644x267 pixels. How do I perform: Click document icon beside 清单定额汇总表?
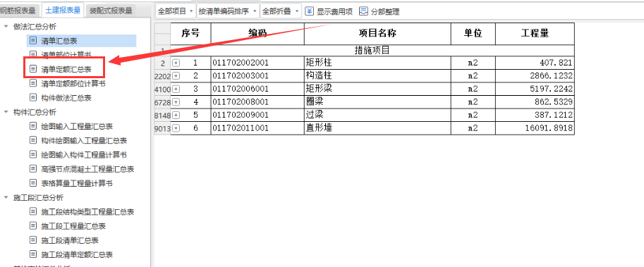tap(33, 69)
